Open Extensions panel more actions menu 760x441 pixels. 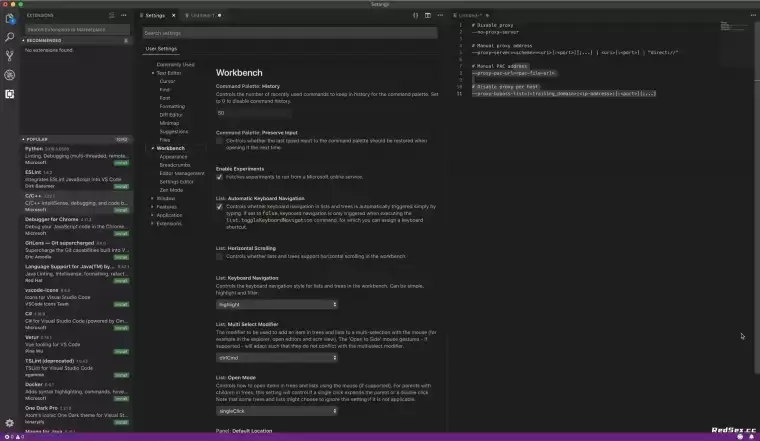click(x=124, y=16)
